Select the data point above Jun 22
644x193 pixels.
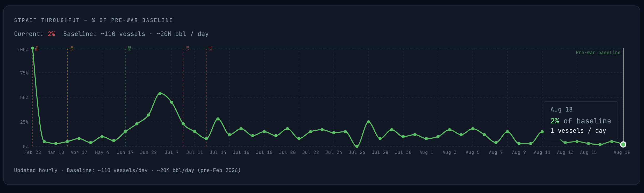point(148,115)
